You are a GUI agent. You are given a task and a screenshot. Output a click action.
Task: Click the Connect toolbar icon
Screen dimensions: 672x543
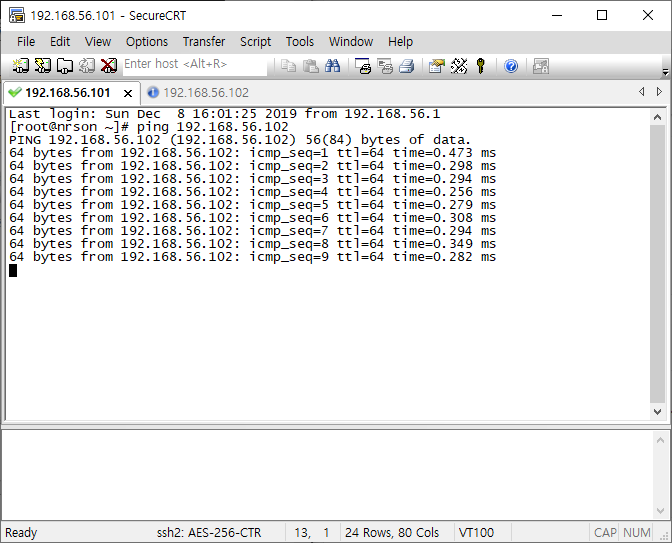tap(20, 66)
